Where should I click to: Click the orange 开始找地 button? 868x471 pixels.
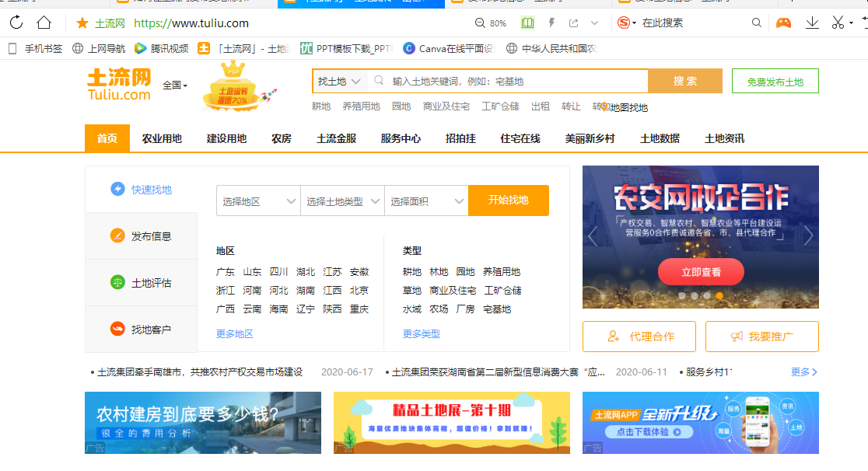pos(508,201)
